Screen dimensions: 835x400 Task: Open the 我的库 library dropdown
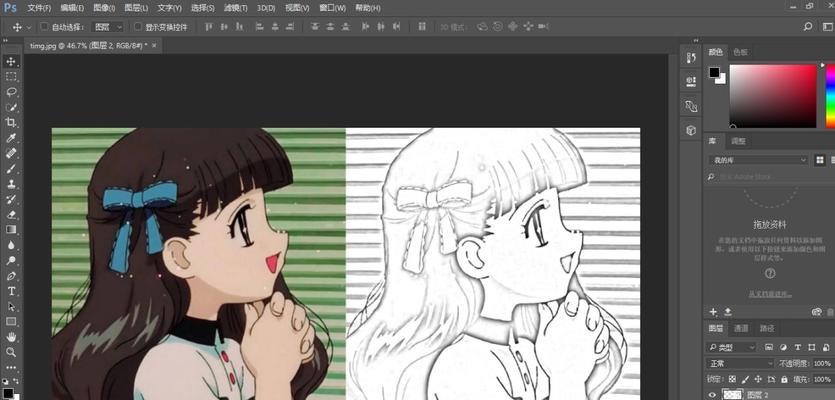point(758,160)
